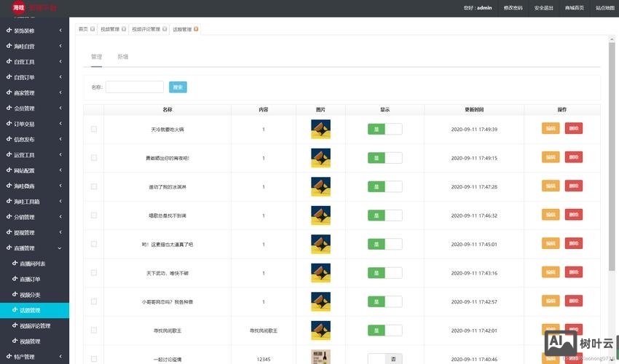Expand the 网站配置 sidebar section arrow
Viewport: 619px width, 364px height.
click(60, 170)
